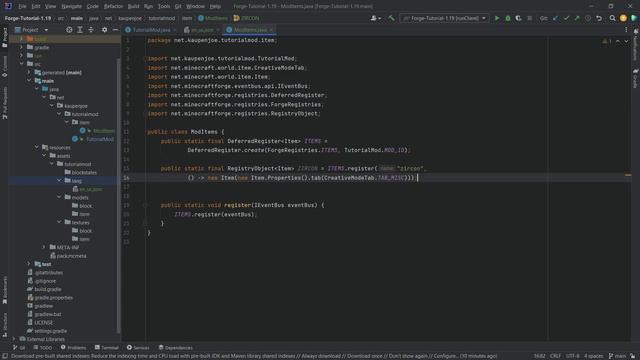
Task: Expand the META-INF folder node
Action: pyautogui.click(x=44, y=247)
